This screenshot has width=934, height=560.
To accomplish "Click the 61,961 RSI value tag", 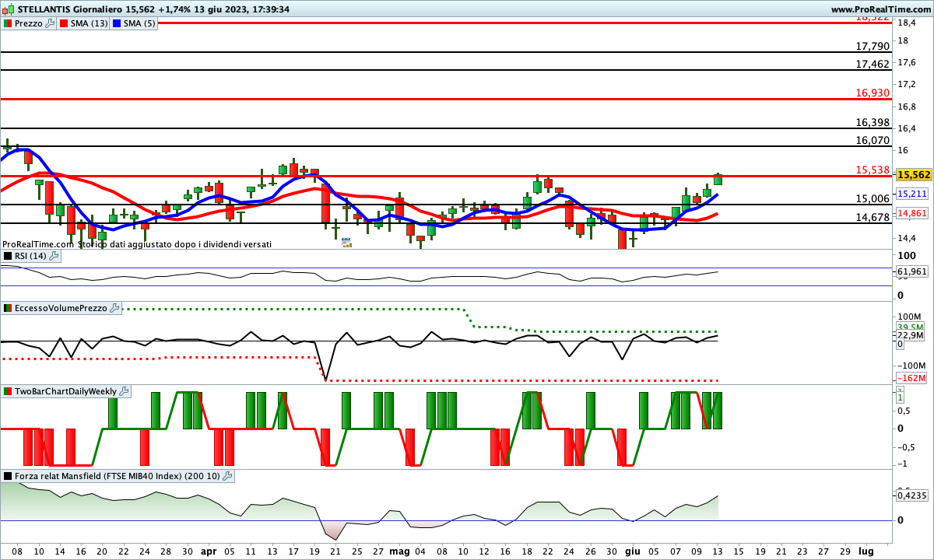I will pos(911,271).
